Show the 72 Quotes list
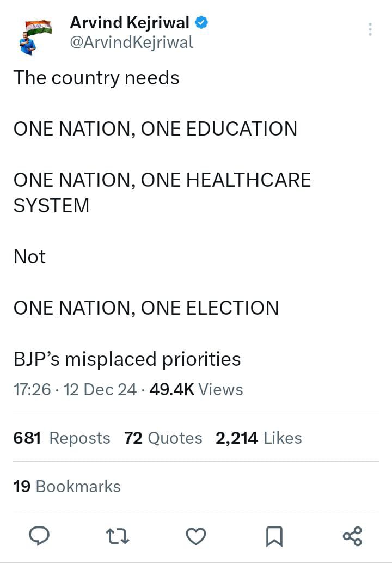The width and height of the screenshot is (392, 564). point(163,438)
